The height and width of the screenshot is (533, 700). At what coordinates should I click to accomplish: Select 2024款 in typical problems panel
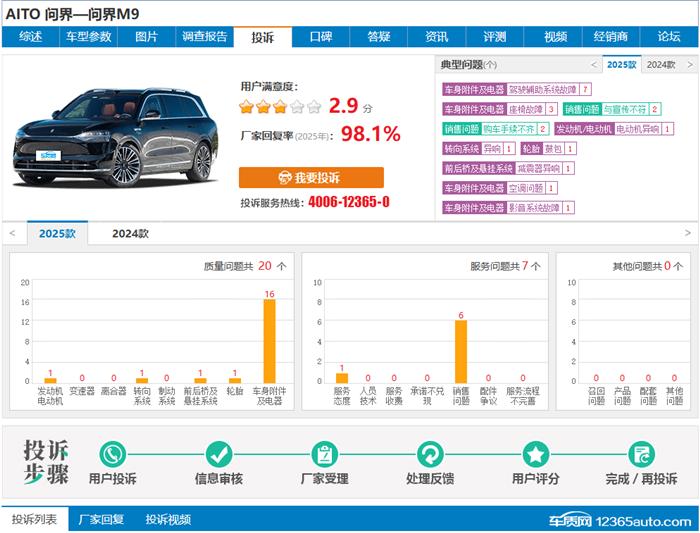661,65
